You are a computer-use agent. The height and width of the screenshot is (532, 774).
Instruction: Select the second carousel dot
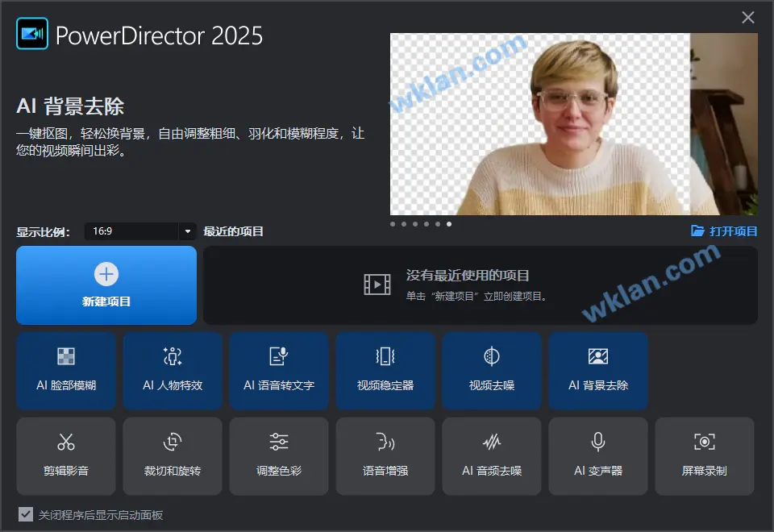click(404, 224)
